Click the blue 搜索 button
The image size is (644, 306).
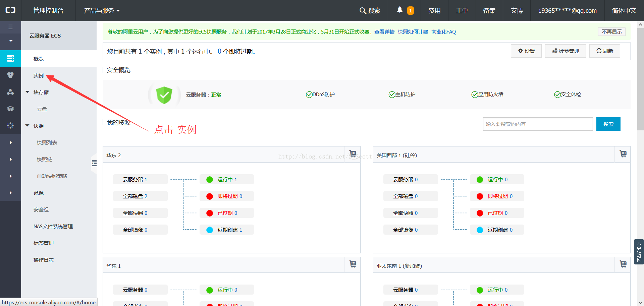point(608,124)
